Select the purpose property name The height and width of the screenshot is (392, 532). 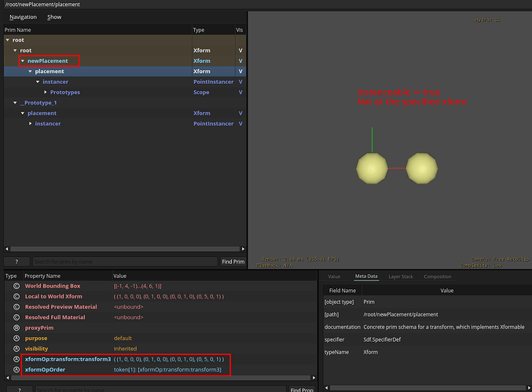pos(36,339)
